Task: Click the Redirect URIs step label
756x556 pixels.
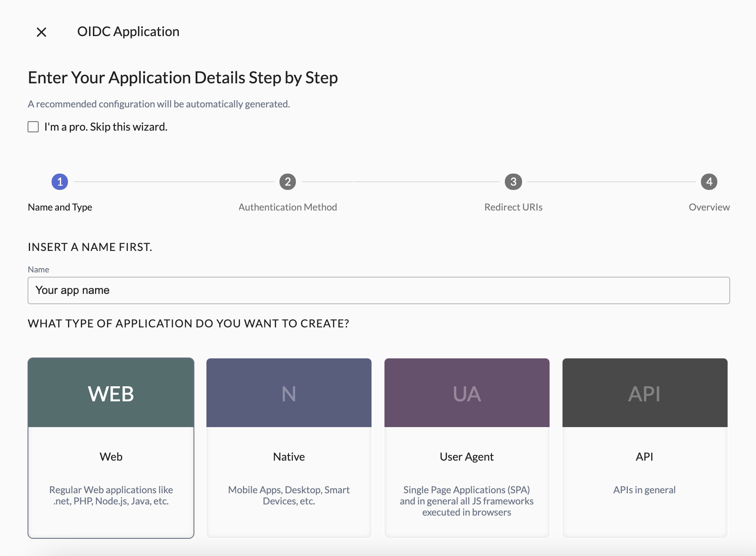Action: click(513, 207)
